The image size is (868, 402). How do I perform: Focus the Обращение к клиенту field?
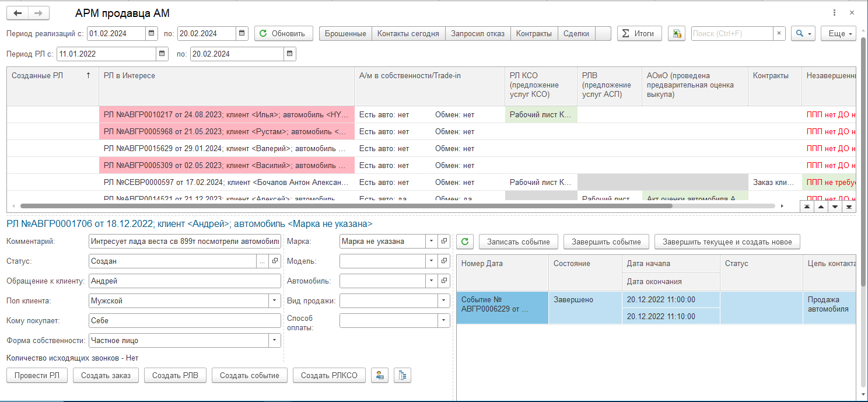(x=185, y=281)
